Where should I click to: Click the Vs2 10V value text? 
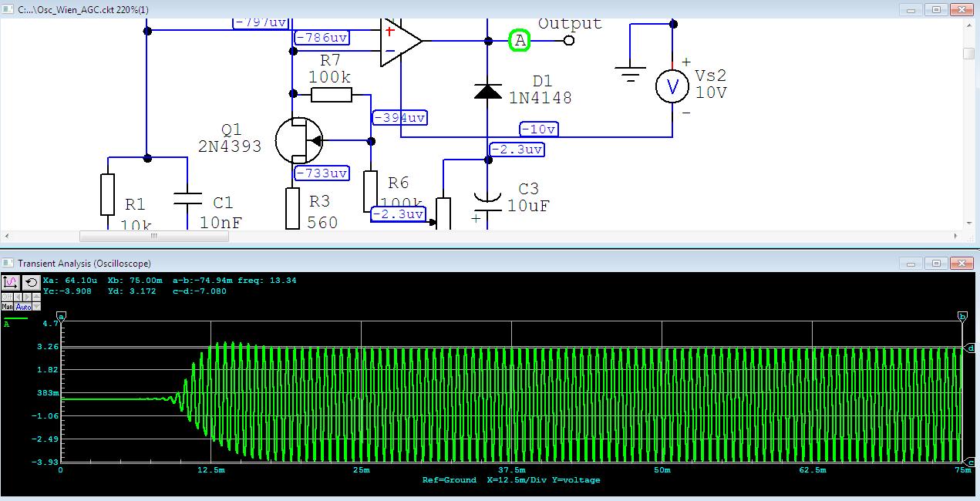point(711,92)
